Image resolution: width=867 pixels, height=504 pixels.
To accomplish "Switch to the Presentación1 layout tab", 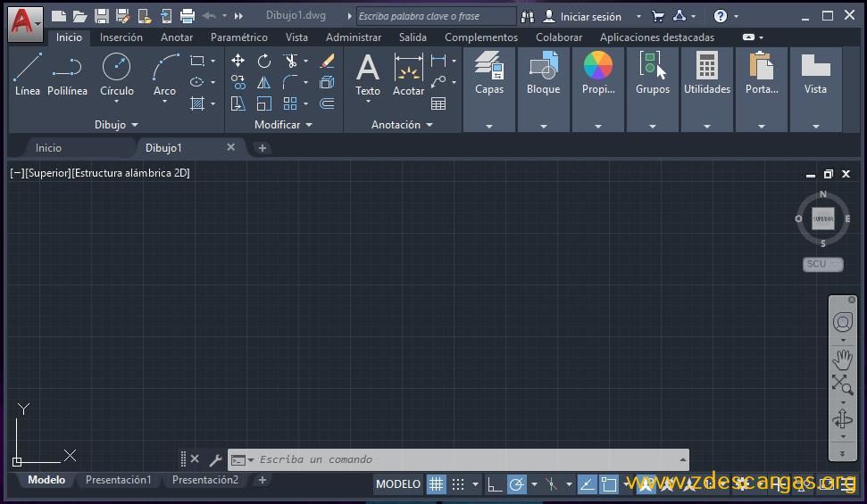I will point(119,480).
